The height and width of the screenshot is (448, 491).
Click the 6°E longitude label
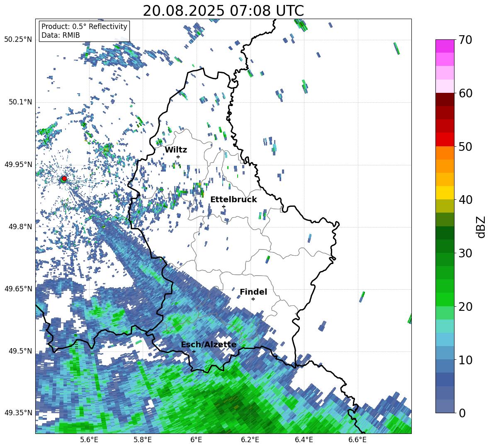[196, 440]
